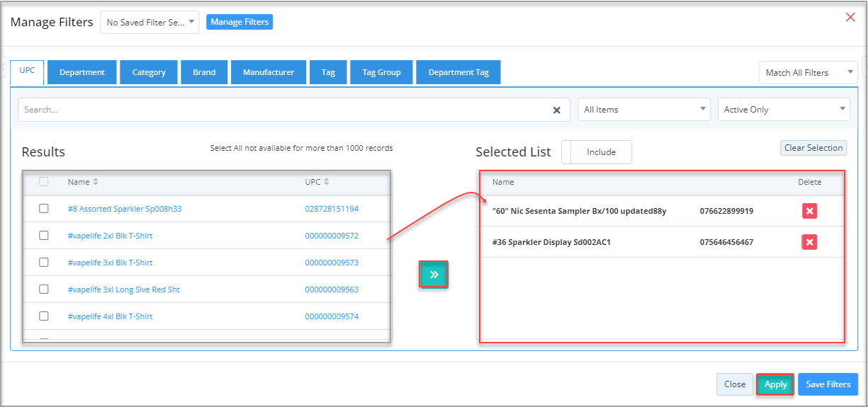Open the All Items dropdown
Image resolution: width=868 pixels, height=407 pixels.
pos(644,110)
